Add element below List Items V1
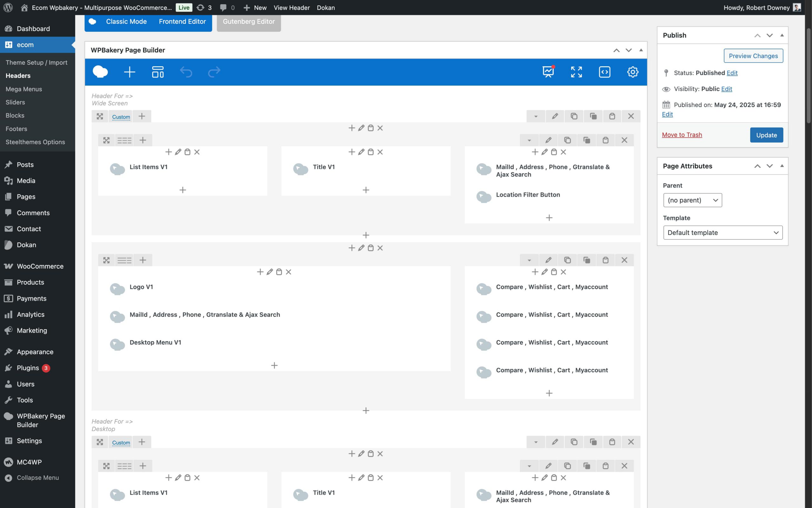 (x=182, y=190)
